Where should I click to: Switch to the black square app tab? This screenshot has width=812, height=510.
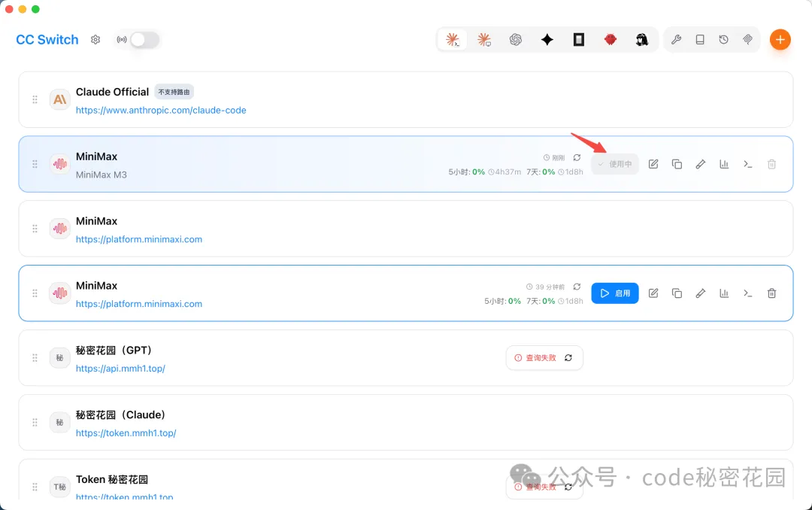coord(579,40)
